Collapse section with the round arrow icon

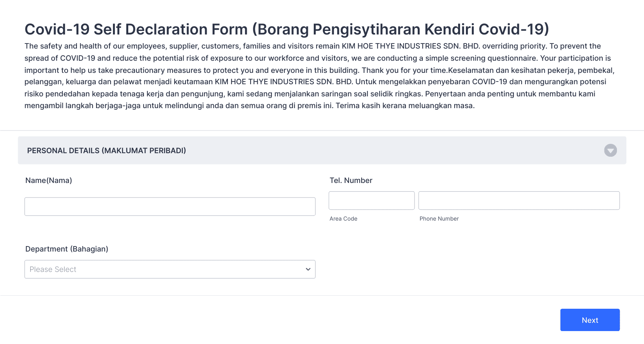point(610,150)
